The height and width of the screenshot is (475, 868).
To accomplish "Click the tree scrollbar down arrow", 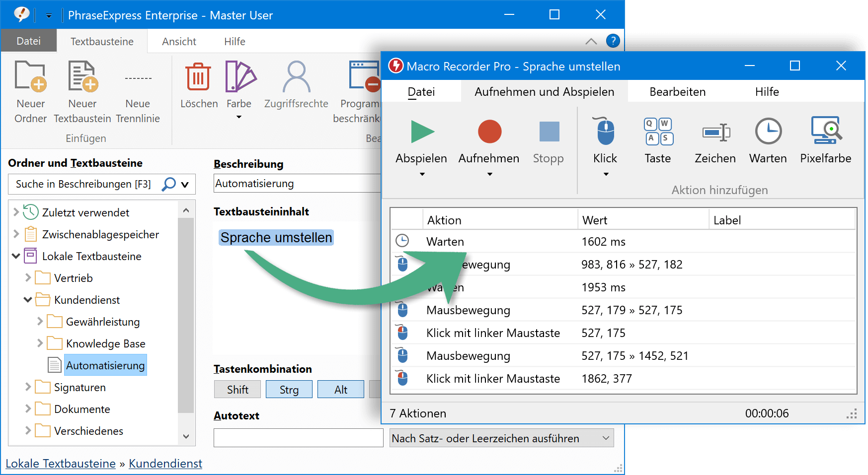I will coord(186,436).
